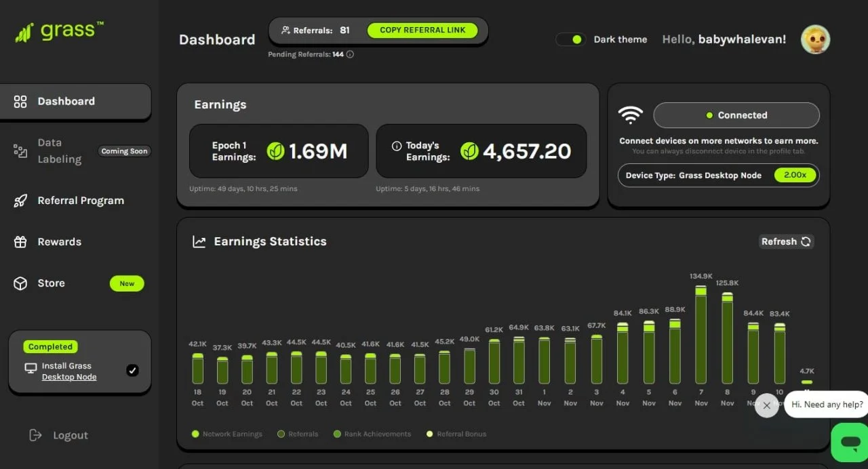
Task: Dismiss the help chat popup
Action: pos(766,405)
